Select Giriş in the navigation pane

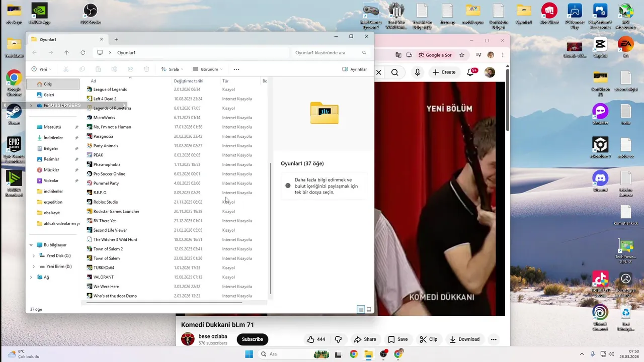pyautogui.click(x=53, y=84)
